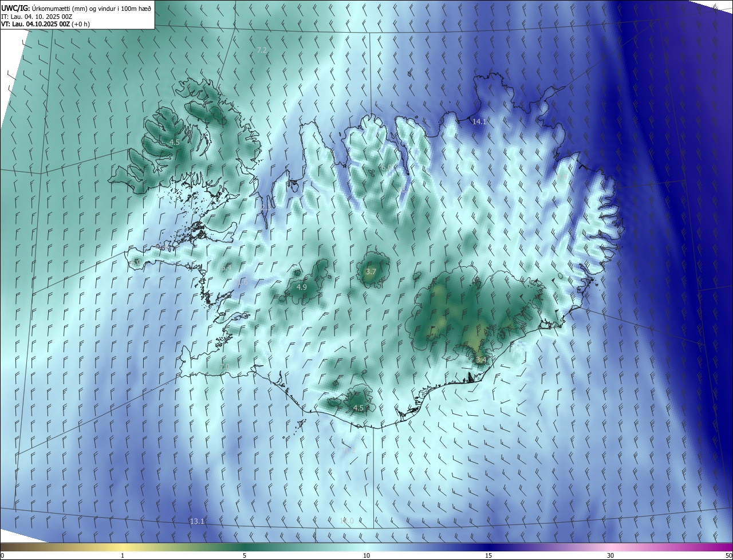
Task: Click the "14.1" value on the northeast coast
Action: tap(479, 121)
